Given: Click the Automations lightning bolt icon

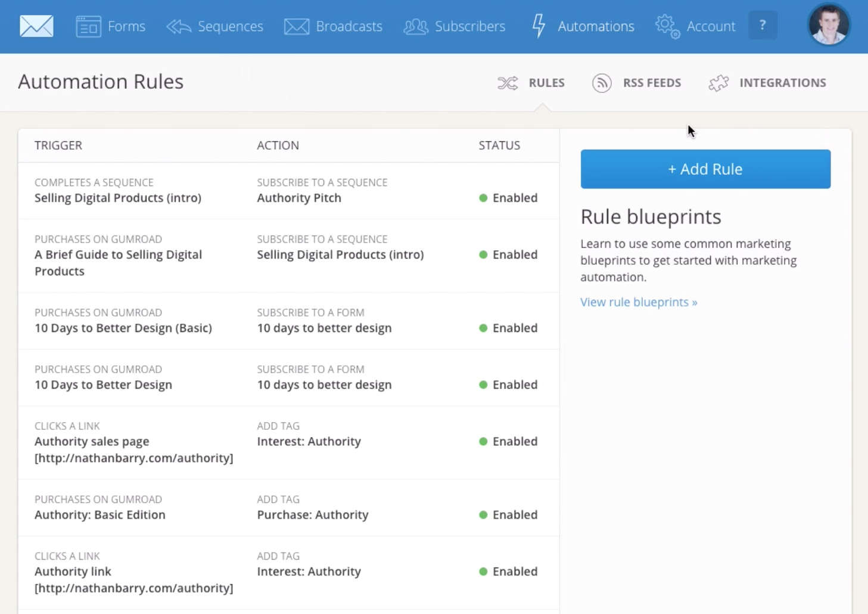Looking at the screenshot, I should pos(539,26).
